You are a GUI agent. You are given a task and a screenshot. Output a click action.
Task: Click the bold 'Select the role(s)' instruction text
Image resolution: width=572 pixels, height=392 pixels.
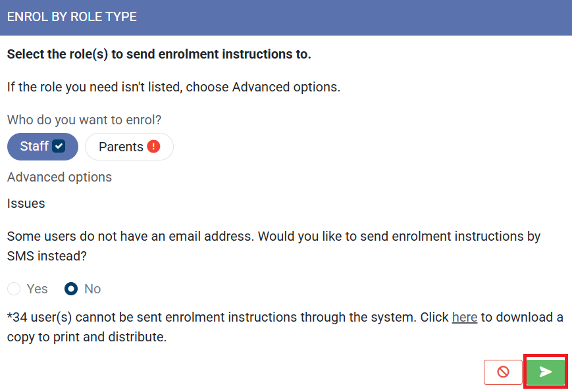pyautogui.click(x=159, y=54)
